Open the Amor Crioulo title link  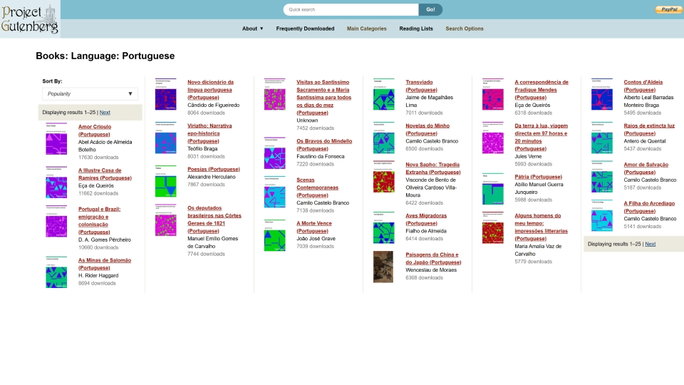95,130
